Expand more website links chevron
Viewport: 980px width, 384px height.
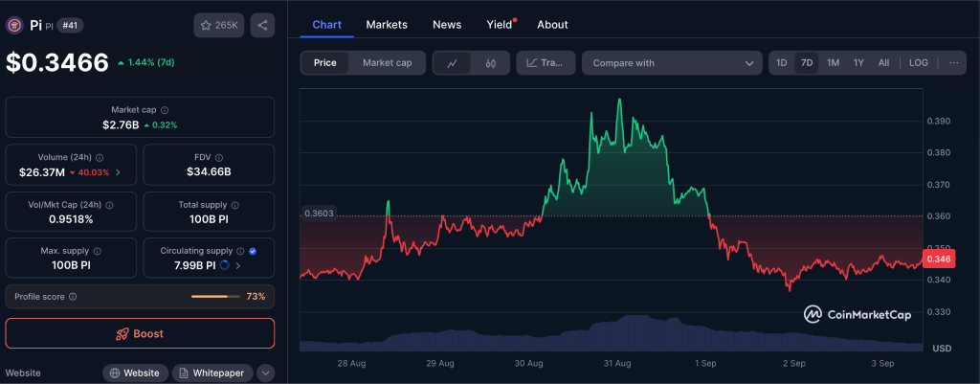(266, 373)
